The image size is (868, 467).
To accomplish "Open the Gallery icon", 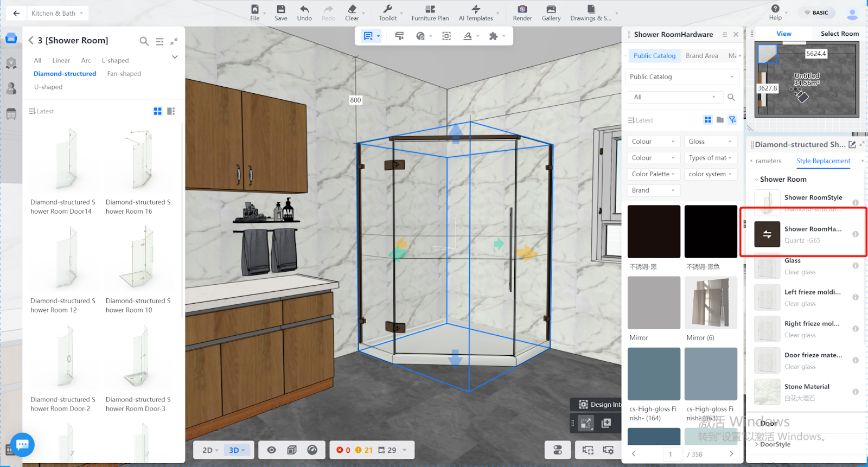I will click(551, 10).
